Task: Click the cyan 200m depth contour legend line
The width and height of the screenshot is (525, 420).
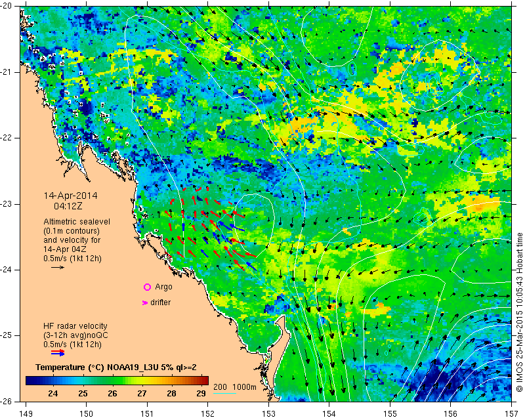Action: click(224, 393)
